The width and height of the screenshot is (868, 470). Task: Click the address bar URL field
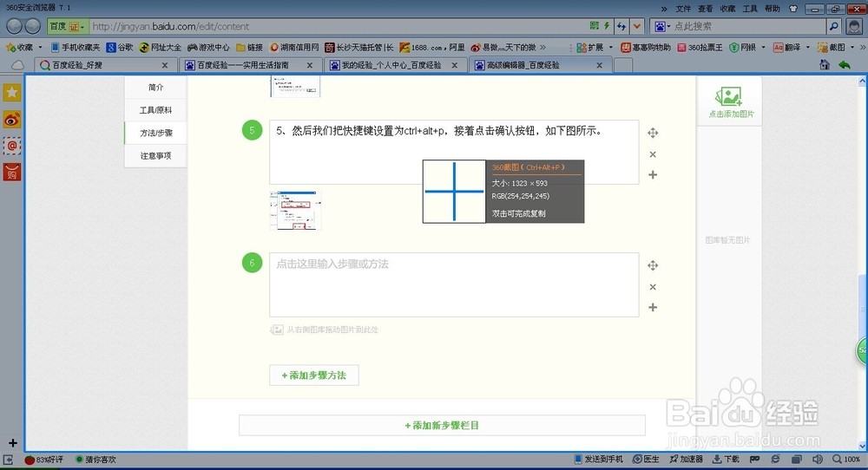point(338,26)
